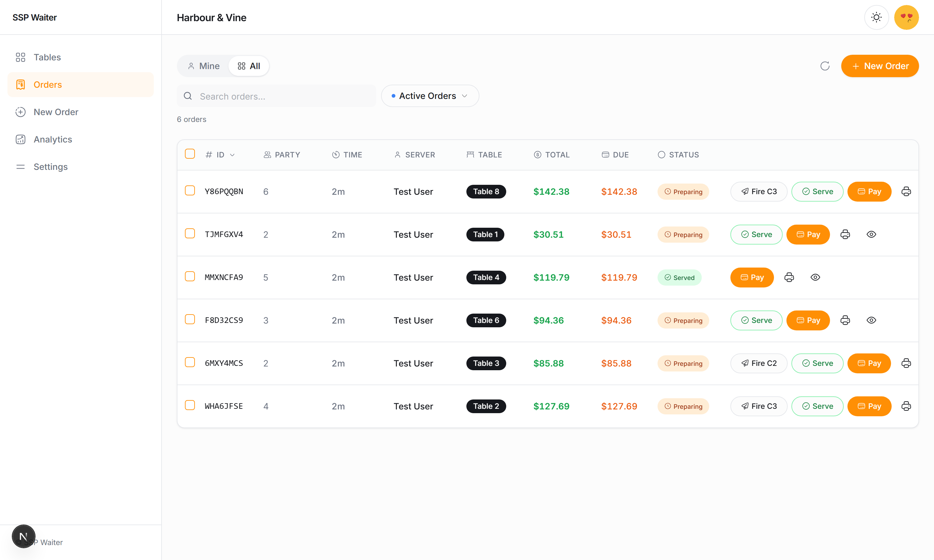Screen dimensions: 934x560
Task: Open New Order in the sidebar
Action: [80, 112]
